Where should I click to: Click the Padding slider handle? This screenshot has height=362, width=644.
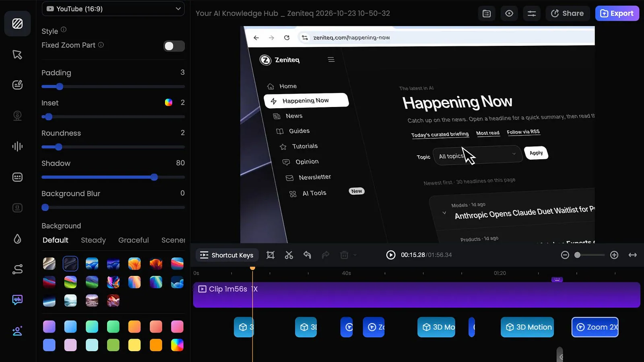60,86
